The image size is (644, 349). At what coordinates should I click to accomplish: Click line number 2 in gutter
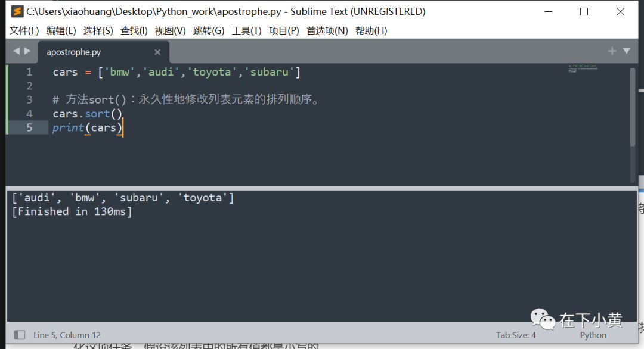click(x=29, y=86)
